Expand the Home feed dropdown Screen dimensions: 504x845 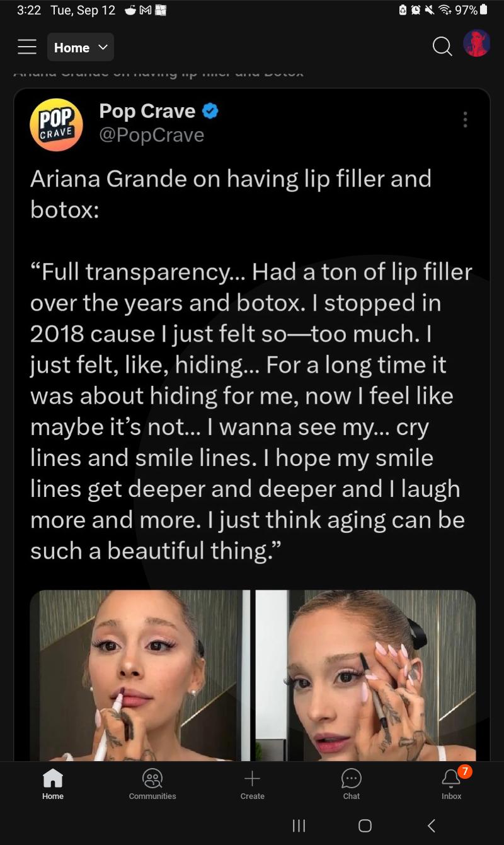[x=80, y=47]
